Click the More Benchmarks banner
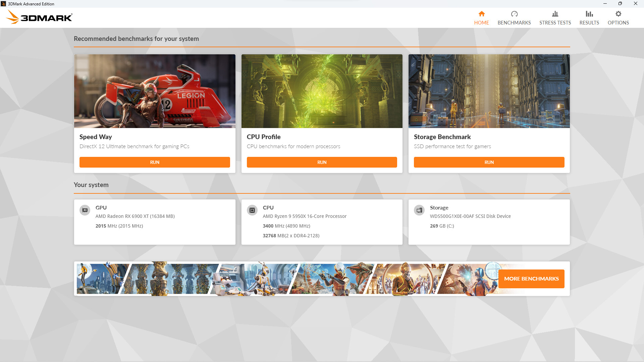Screen dimensions: 644x362 coord(531,279)
